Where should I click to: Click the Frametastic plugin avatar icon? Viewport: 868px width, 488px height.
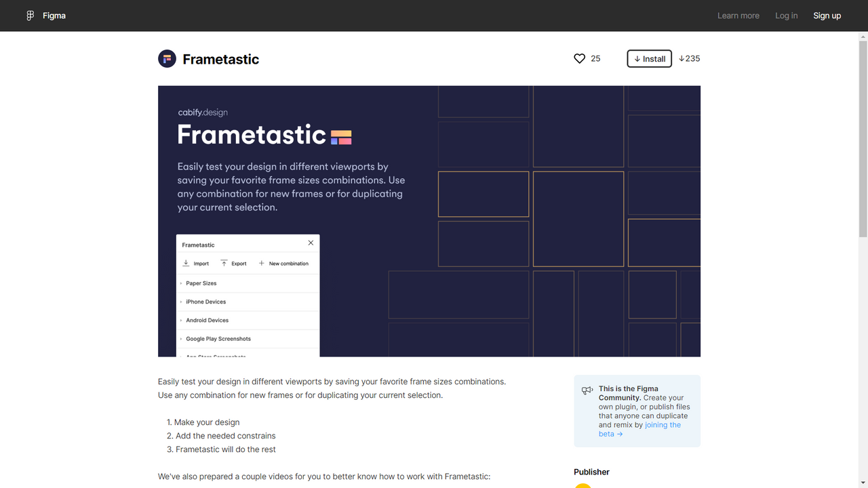tap(167, 59)
